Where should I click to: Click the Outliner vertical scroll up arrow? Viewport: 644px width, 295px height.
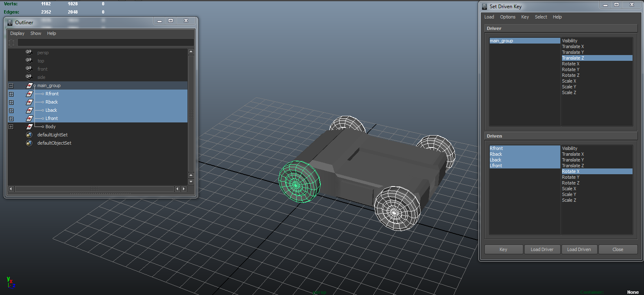coord(191,52)
